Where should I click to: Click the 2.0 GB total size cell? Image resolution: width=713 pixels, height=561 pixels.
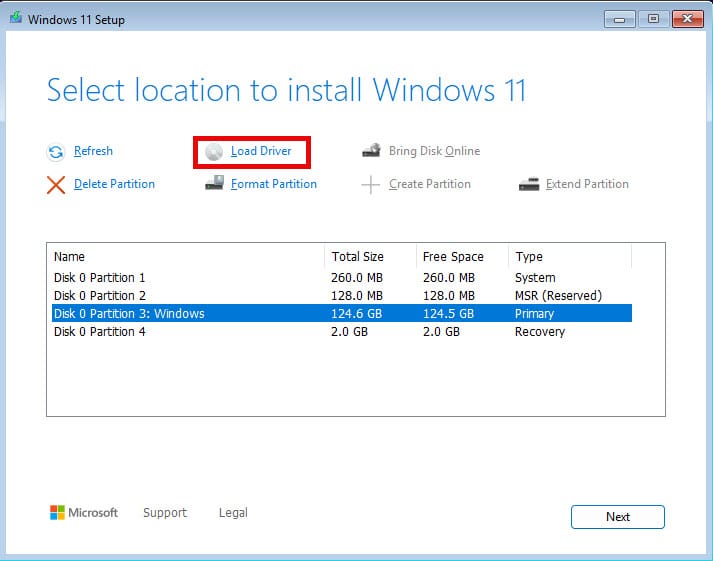click(x=349, y=332)
